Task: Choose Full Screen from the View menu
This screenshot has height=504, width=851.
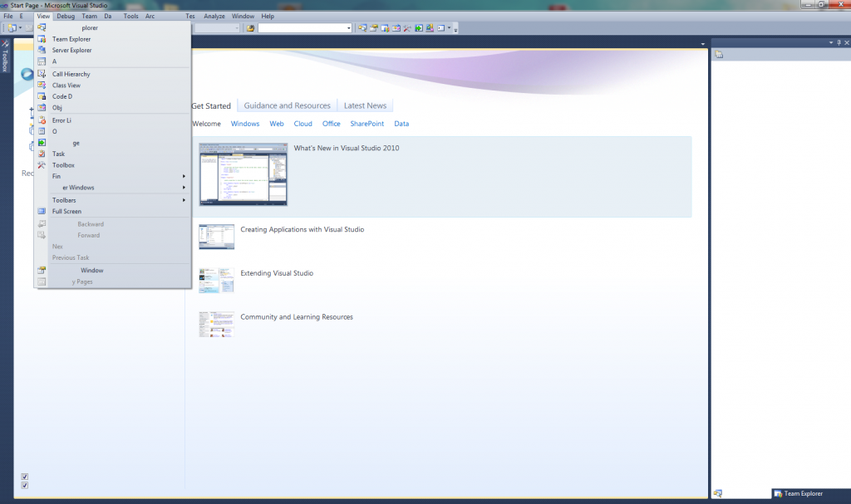Action: pyautogui.click(x=113, y=211)
